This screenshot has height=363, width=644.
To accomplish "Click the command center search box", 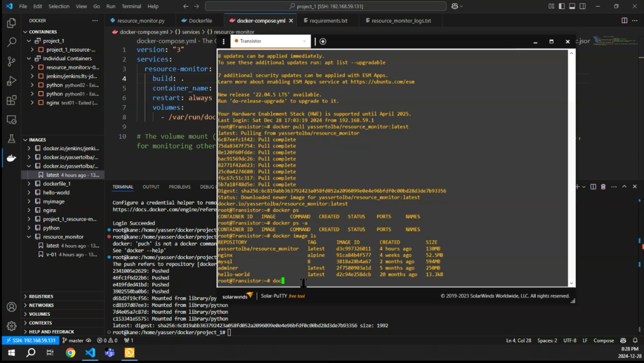I will 326,6.
